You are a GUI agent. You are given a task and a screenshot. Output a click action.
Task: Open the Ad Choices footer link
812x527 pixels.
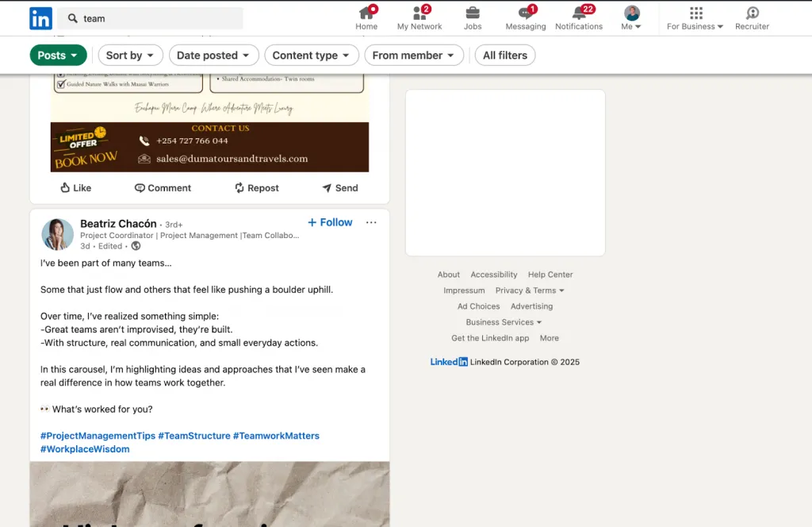click(478, 306)
